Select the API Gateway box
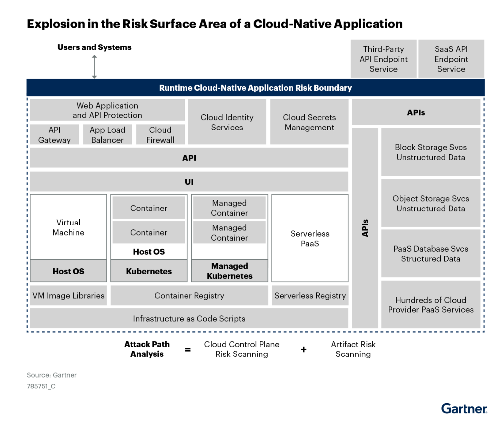504x423 pixels. pyautogui.click(x=54, y=134)
